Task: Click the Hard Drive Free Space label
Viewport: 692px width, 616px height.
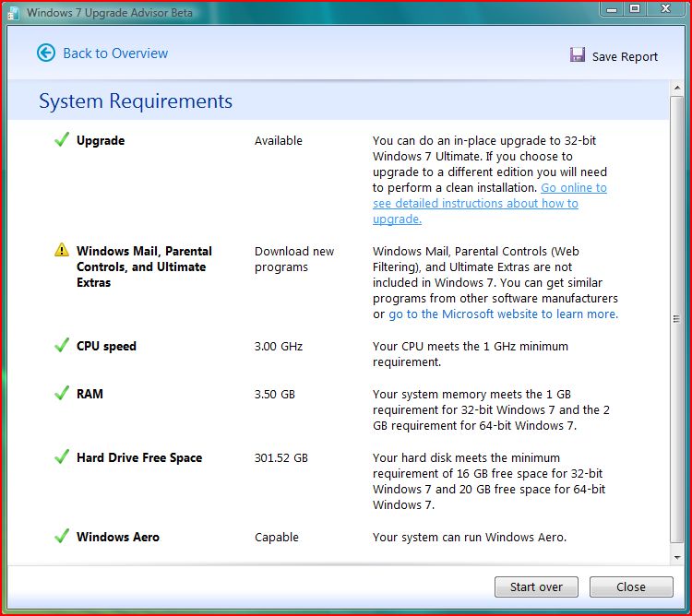Action: (x=139, y=457)
